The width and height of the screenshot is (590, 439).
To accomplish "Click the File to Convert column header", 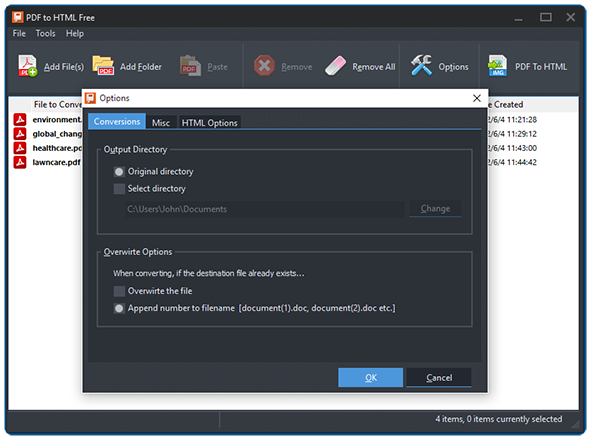I will coord(58,104).
